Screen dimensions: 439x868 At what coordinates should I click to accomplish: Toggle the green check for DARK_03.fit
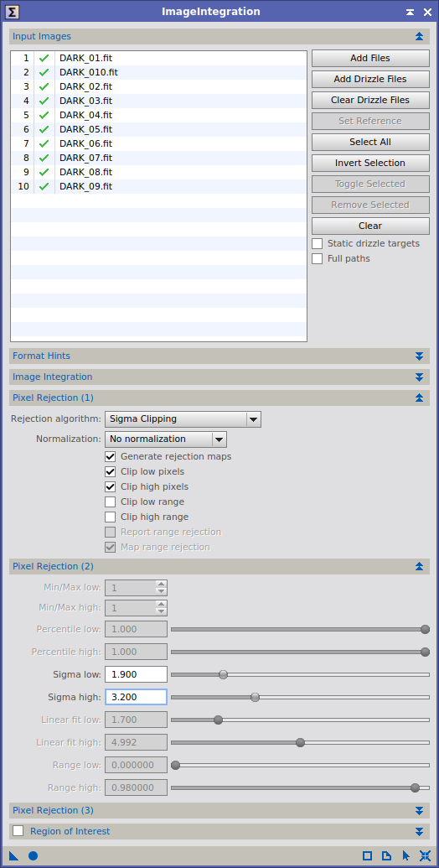pos(44,101)
